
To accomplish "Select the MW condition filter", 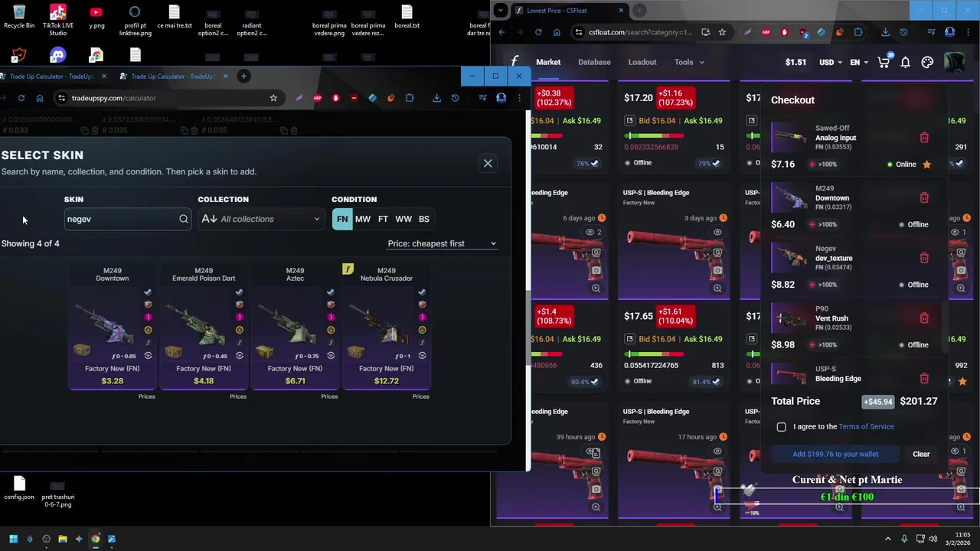I will (362, 219).
